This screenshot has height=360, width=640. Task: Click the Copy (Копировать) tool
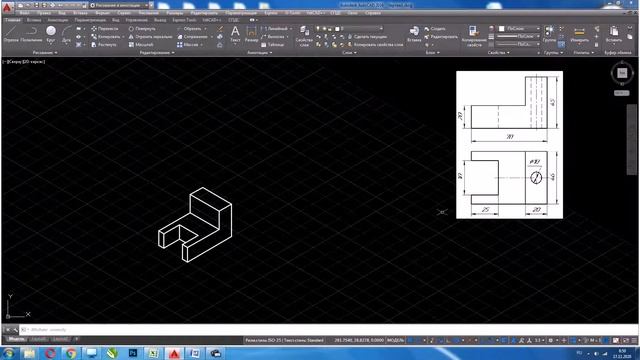point(106,36)
